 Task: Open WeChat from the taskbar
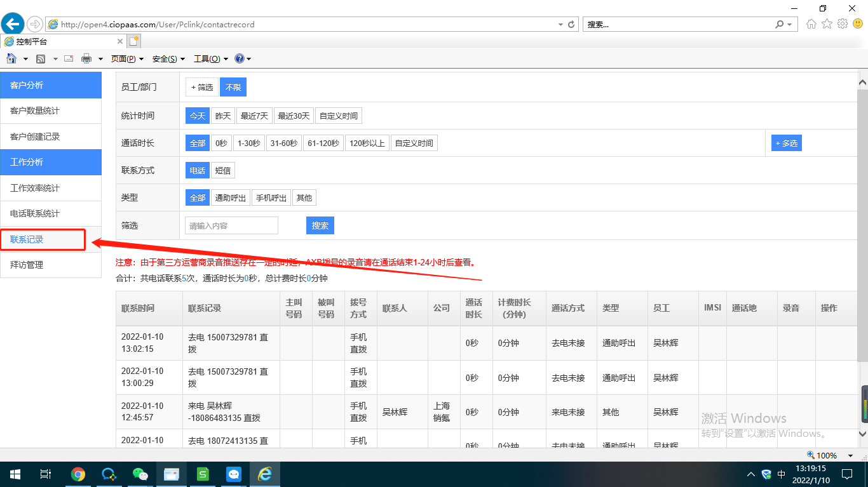(140, 474)
